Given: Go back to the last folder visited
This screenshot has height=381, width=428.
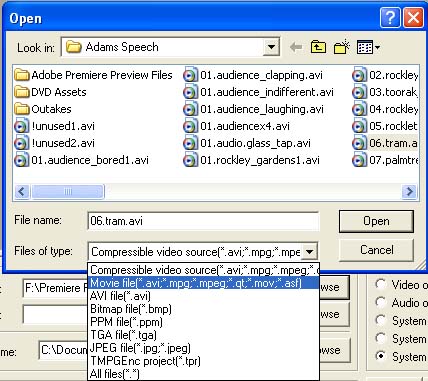Looking at the screenshot, I should [296, 47].
